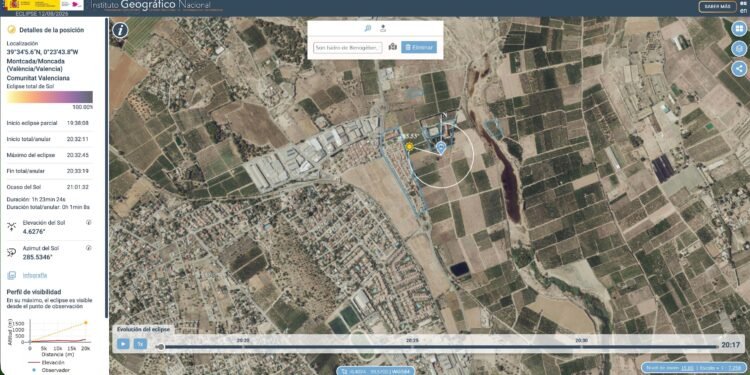Click the 'Máximo del eclipse' time 20:32:45
The image size is (750, 375).
(x=78, y=155)
